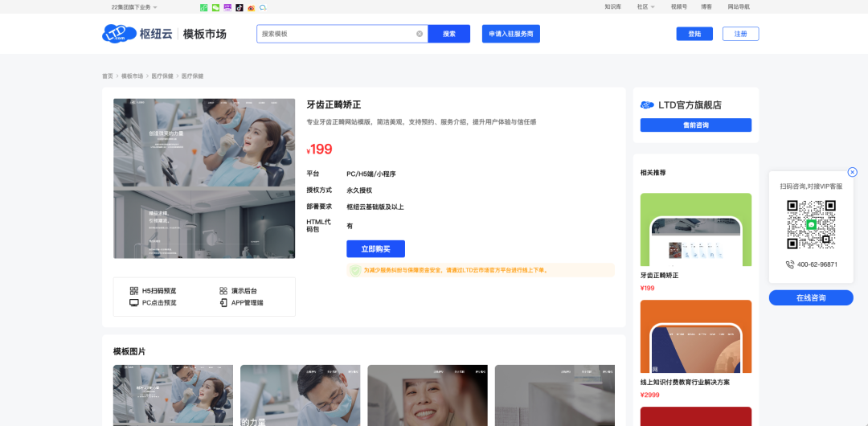Click the H5扫码预览 QR icon
868x426 pixels.
(x=134, y=291)
